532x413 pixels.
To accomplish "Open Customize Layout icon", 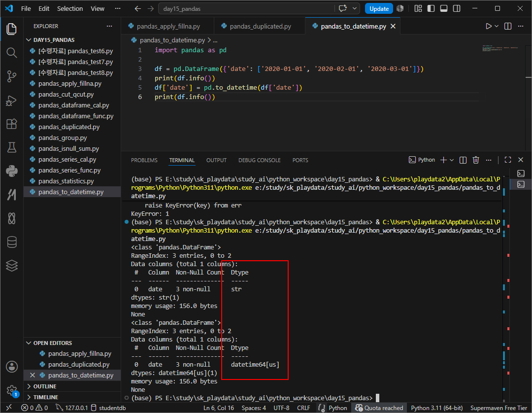I will (418, 8).
